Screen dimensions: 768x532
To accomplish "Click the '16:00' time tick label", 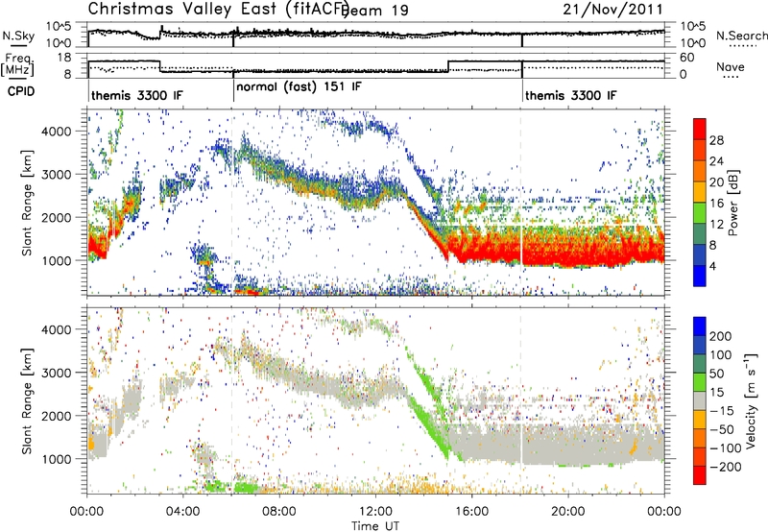I will 471,512.
